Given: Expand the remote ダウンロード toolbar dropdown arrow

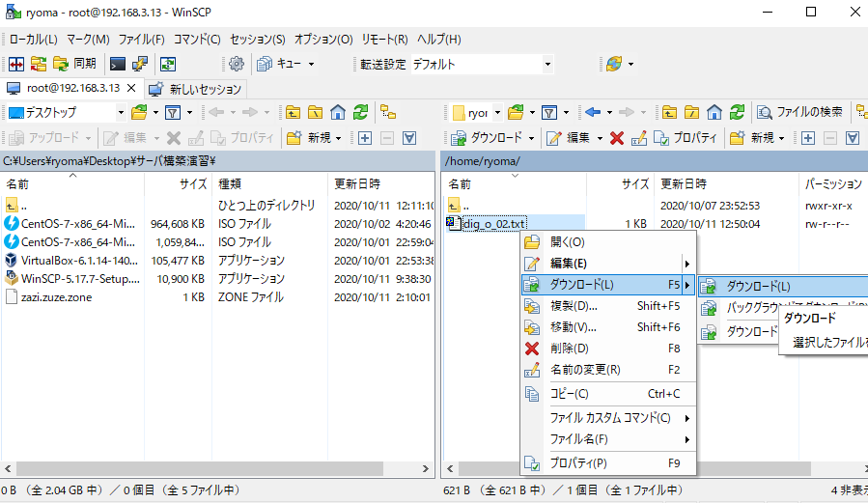Looking at the screenshot, I should 531,138.
